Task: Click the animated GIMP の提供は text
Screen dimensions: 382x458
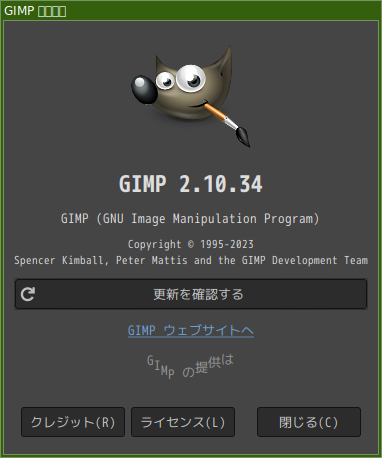Action: tap(190, 366)
